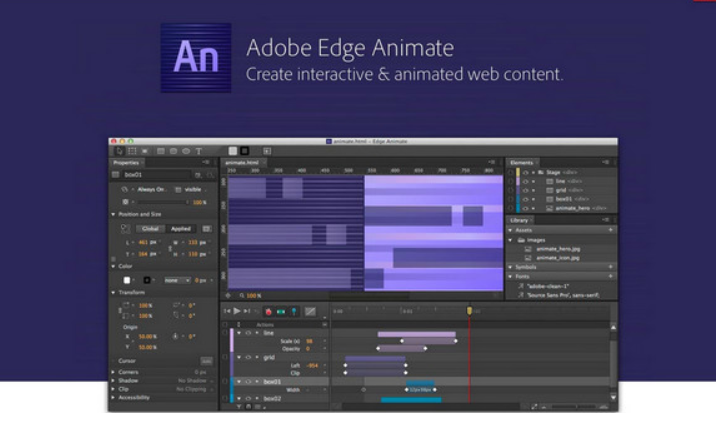Screen dimensions: 716x428
Task: Select the grid element in Elements panel
Action: pos(561,190)
